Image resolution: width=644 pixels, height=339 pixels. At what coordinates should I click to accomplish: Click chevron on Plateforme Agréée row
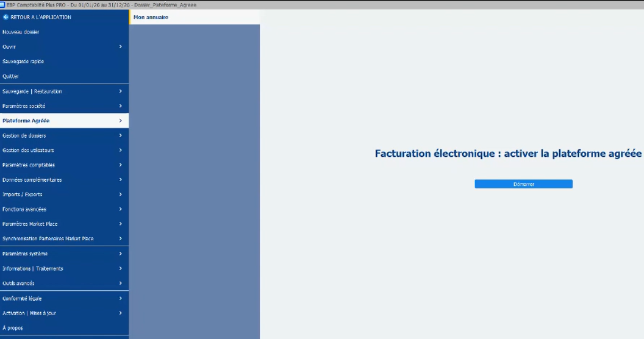point(120,121)
